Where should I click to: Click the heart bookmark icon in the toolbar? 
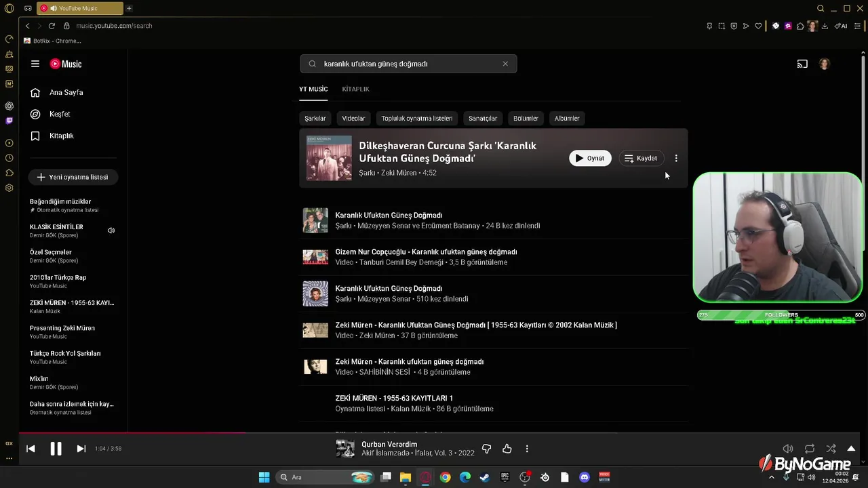[x=758, y=26]
